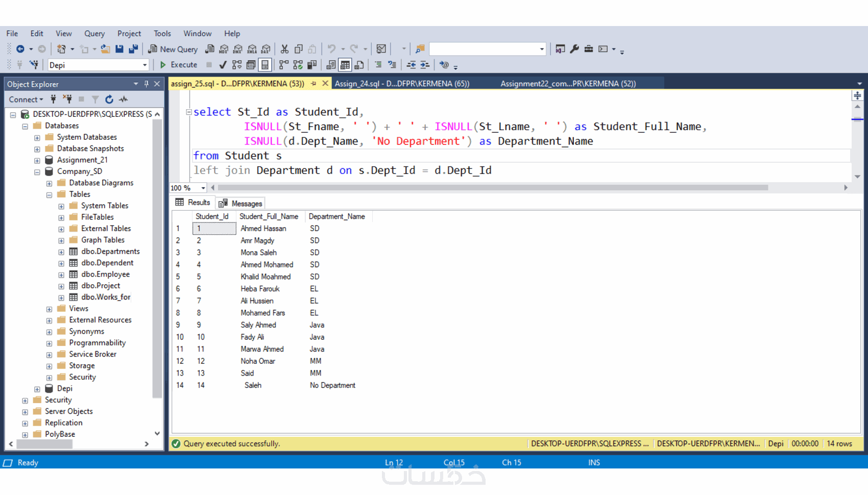
Task: Click the Decrease Indent icon
Action: pyautogui.click(x=411, y=65)
